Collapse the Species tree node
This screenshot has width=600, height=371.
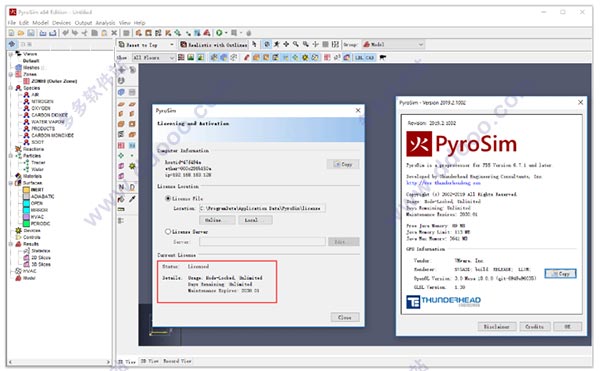11,88
